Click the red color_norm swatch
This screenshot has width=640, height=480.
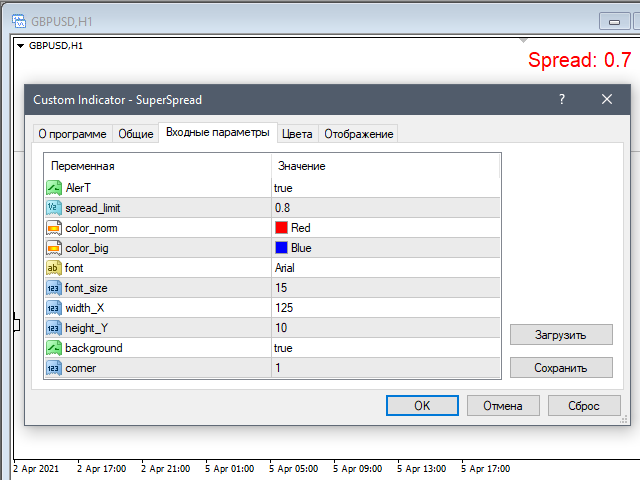tap(282, 228)
